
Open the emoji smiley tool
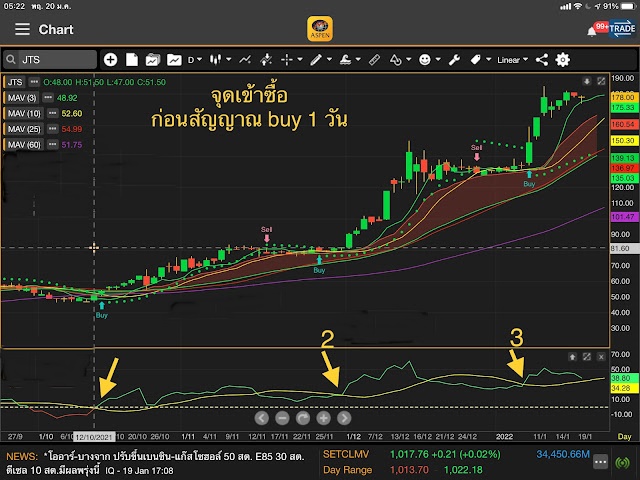click(424, 60)
